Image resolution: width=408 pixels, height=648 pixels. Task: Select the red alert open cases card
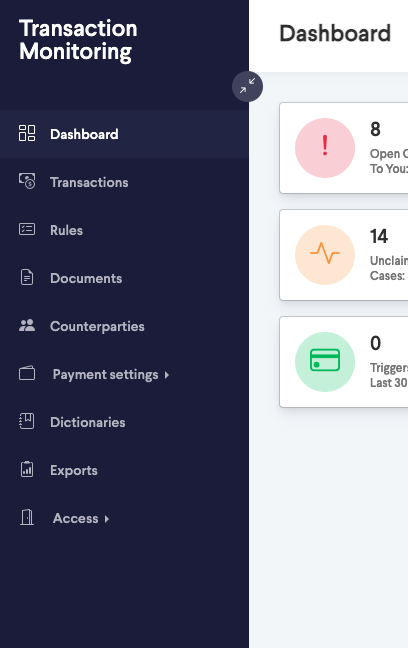tap(344, 148)
